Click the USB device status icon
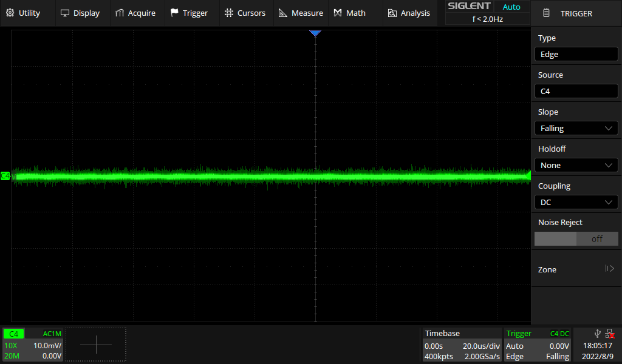 coord(598,334)
